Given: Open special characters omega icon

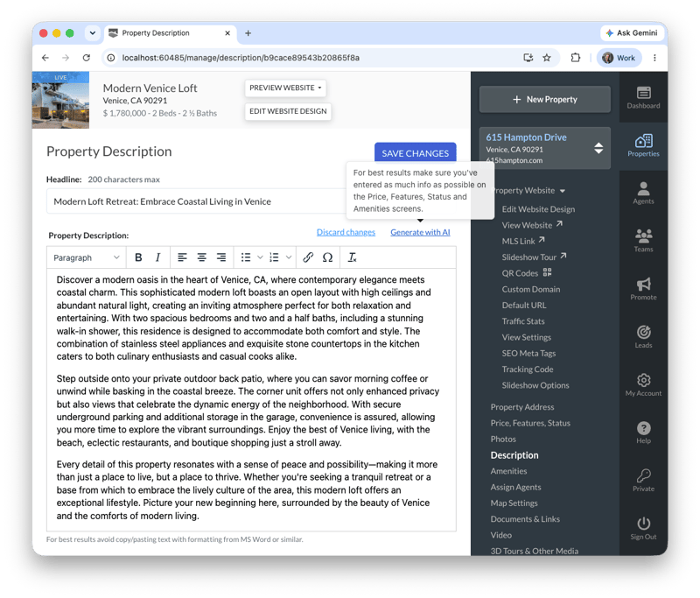Looking at the screenshot, I should 327,257.
